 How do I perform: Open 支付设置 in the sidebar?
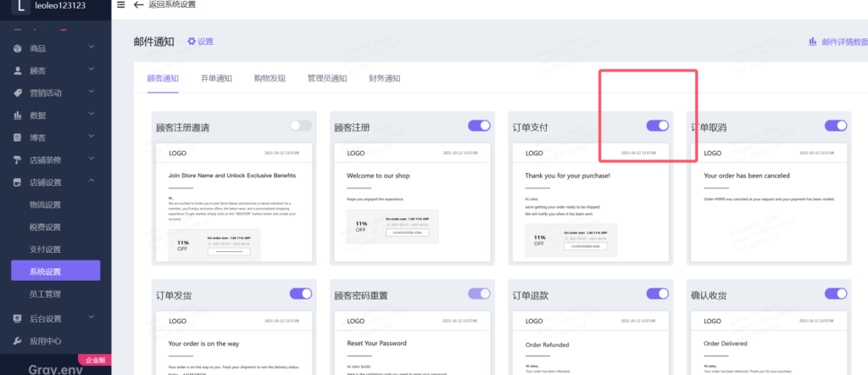pos(45,249)
